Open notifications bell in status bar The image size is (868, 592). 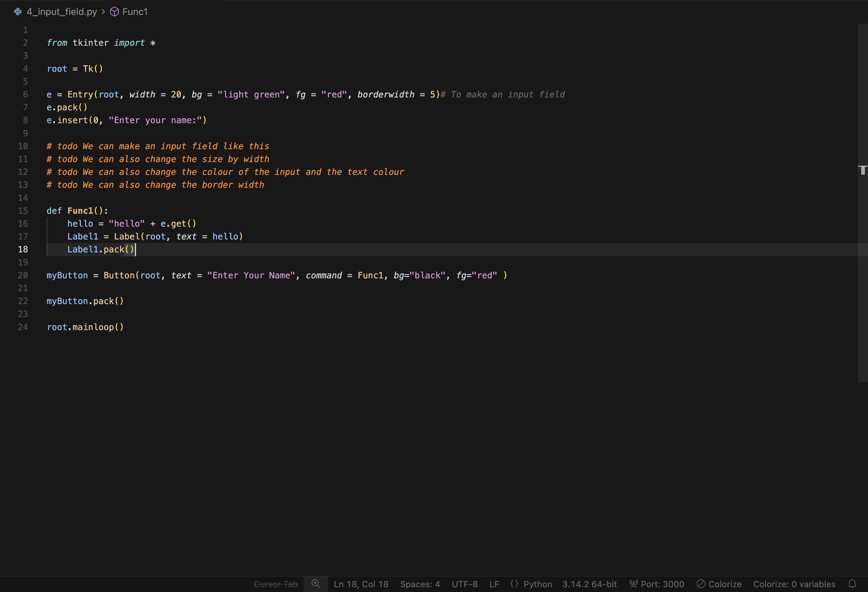852,584
